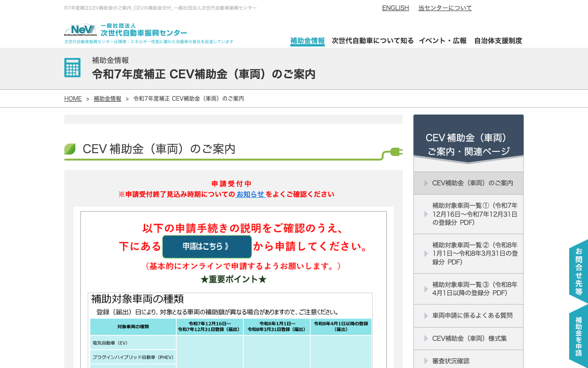588x368 pixels.
Task: Click プラグインハイブリッド自動車（PHEV） table cell
Action: pos(133,357)
